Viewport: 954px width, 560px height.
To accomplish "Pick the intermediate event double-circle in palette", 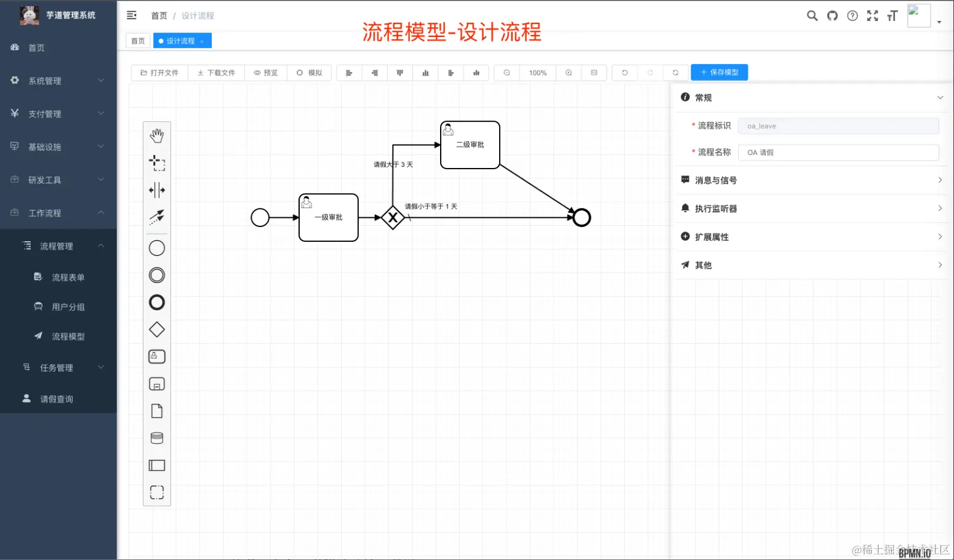I will point(157,275).
